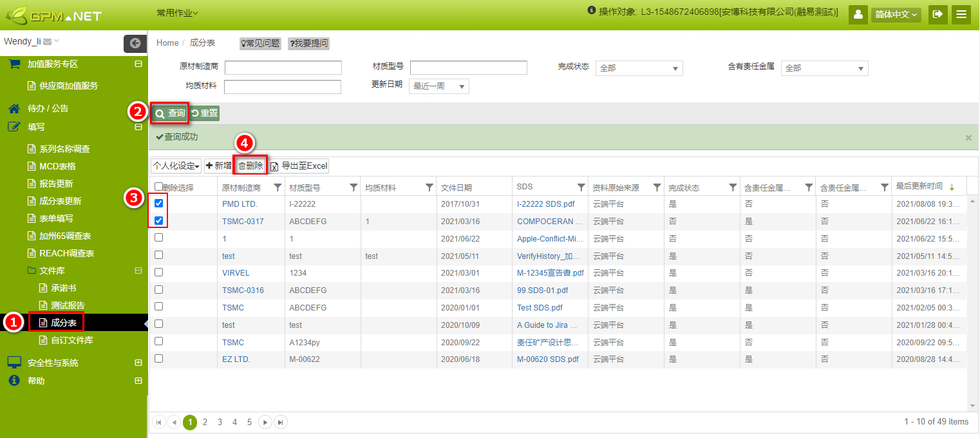
Task: Click the 均质材料 input field
Action: click(283, 87)
